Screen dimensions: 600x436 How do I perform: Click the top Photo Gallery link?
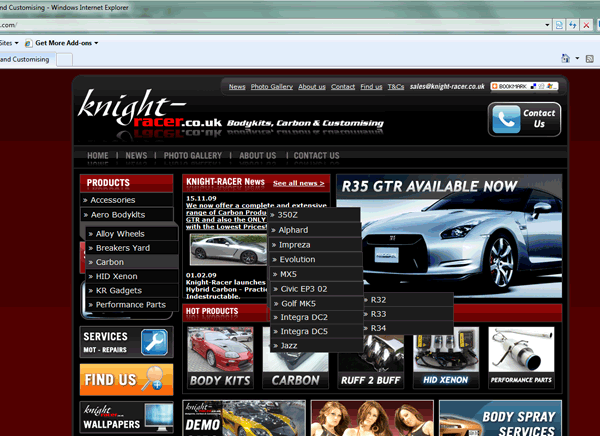(x=272, y=87)
